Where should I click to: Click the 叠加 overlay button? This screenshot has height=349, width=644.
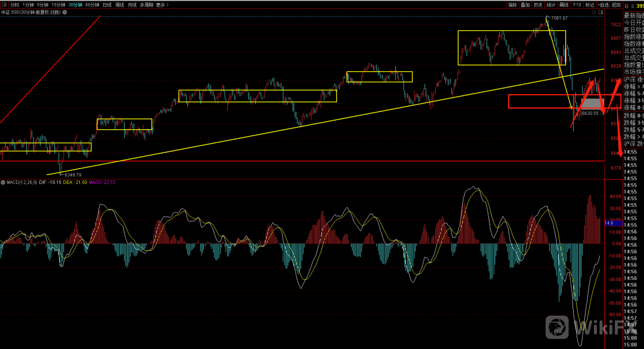tap(525, 4)
